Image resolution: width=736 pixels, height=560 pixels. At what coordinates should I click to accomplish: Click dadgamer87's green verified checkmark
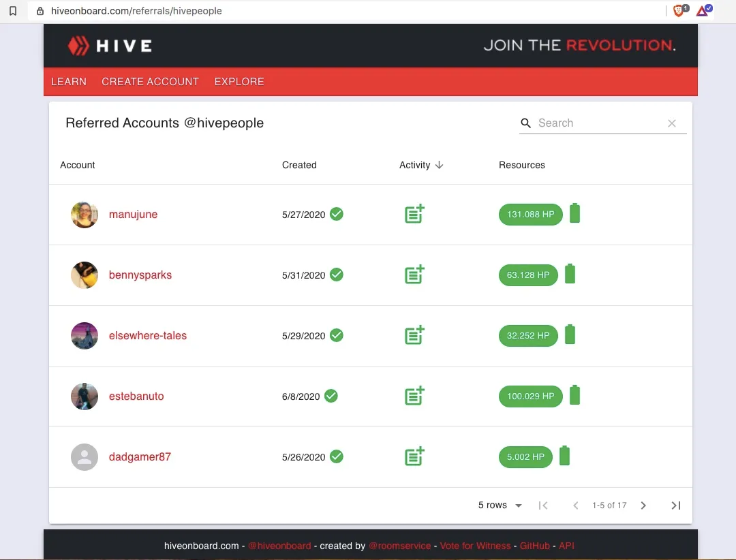click(x=337, y=456)
